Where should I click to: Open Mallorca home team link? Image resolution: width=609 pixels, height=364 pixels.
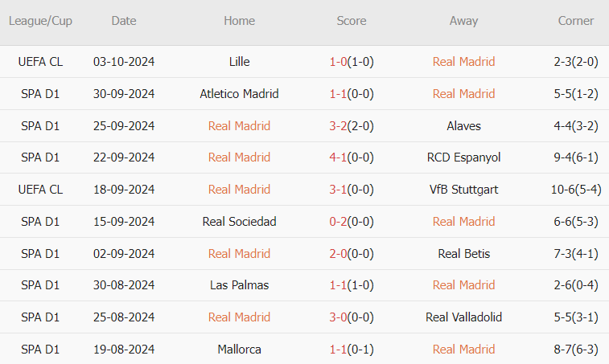point(239,350)
